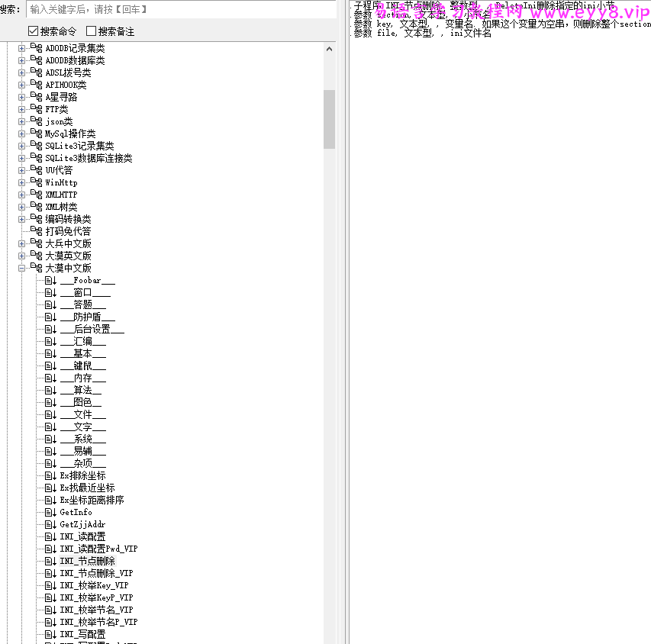The width and height of the screenshot is (651, 644).
Task: Click the 打码免代答 item icon
Action: click(35, 230)
